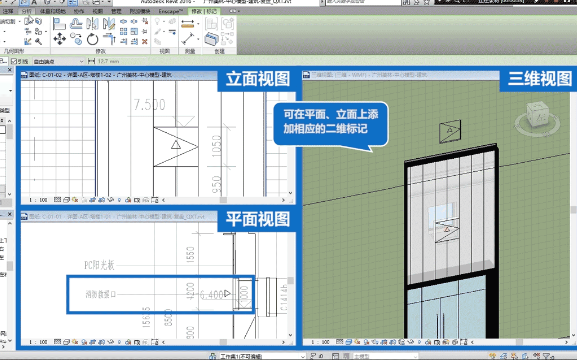Select the Offset tool
Screen dimensions: 577x361
(76, 24)
